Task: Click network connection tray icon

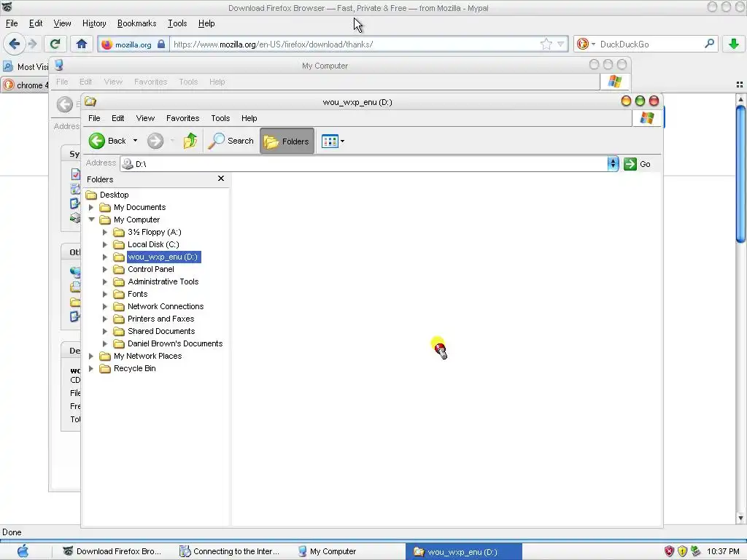Action: point(695,551)
